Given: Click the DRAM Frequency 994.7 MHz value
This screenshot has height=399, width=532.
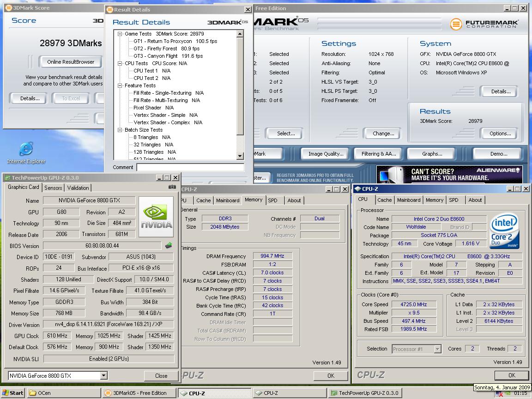Looking at the screenshot, I should (272, 256).
